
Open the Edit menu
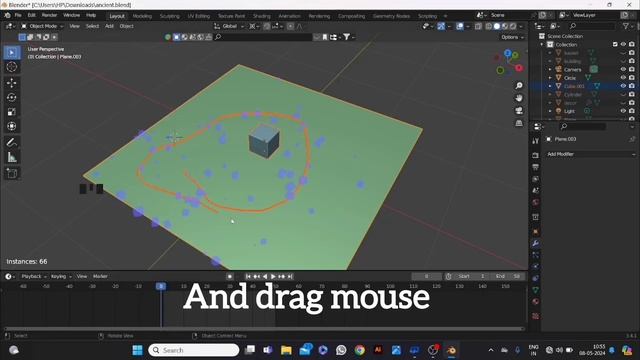pos(31,15)
